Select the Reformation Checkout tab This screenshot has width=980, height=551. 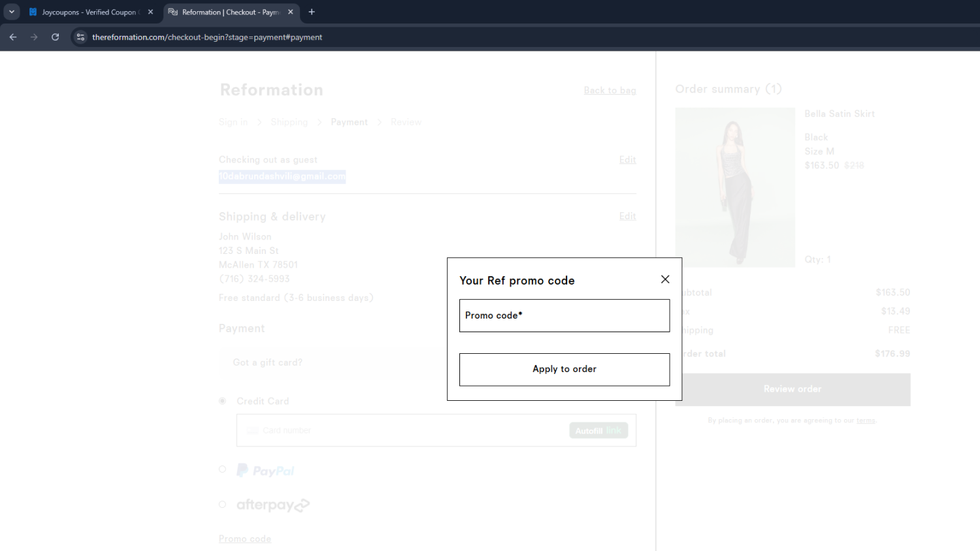(x=229, y=12)
